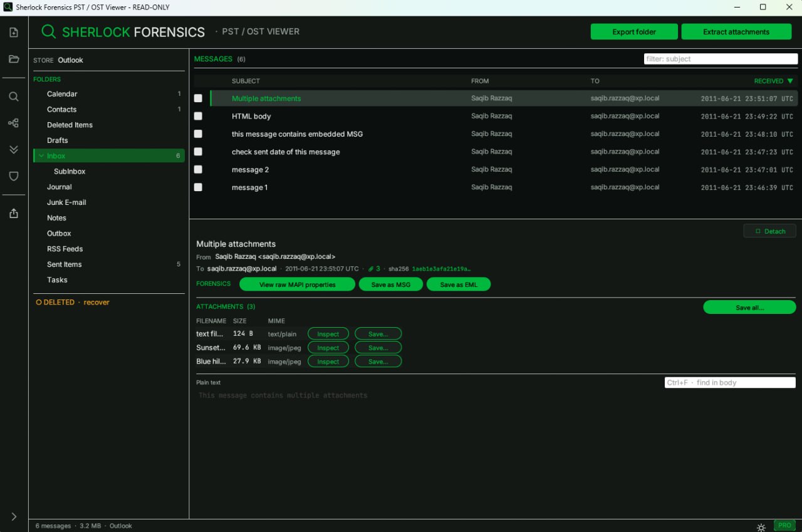Open the RSS Feeds folder

[x=109, y=249]
